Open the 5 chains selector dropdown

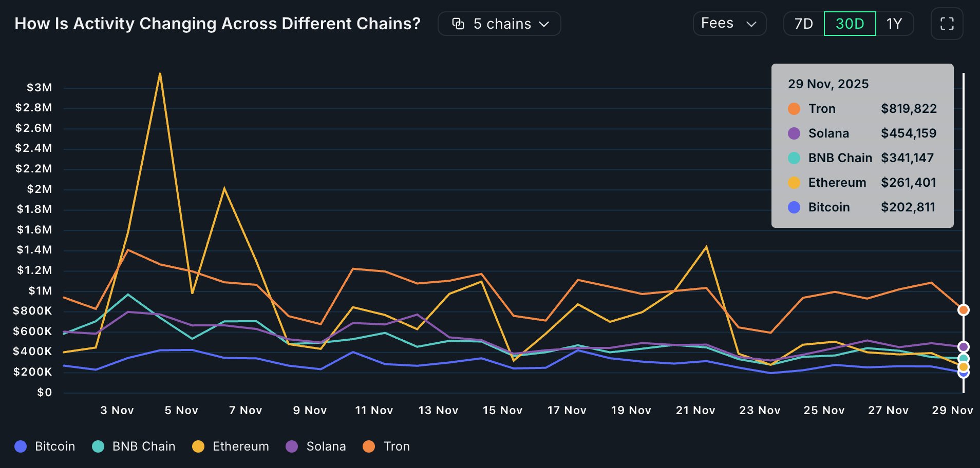(499, 24)
